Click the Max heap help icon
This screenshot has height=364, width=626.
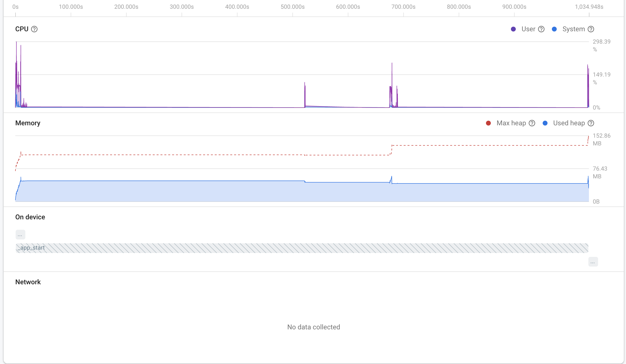(532, 123)
